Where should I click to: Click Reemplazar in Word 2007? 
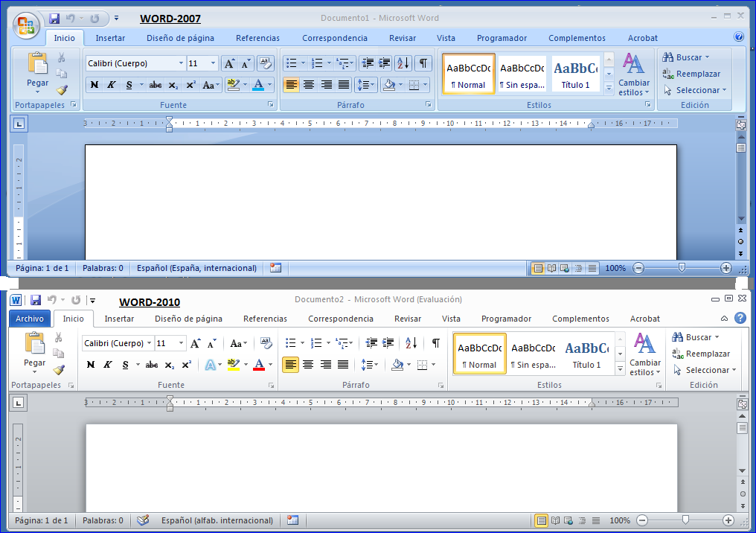(691, 74)
